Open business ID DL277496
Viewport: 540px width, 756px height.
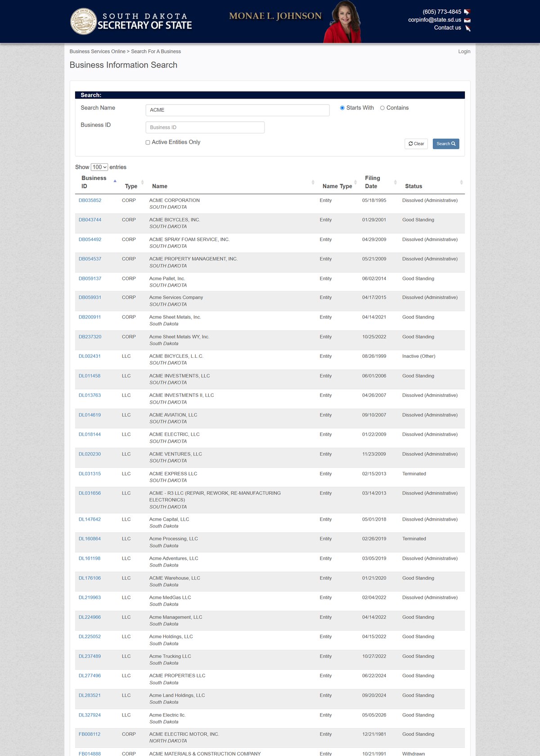pos(90,676)
